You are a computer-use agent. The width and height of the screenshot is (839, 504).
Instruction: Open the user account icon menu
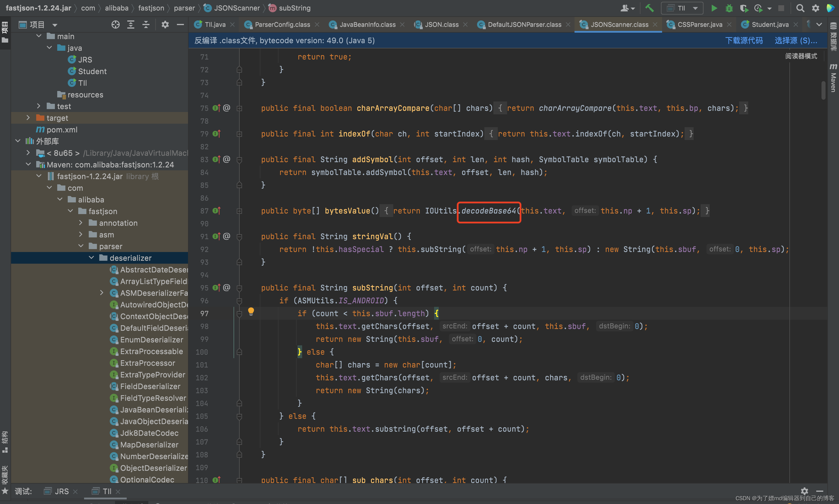[x=627, y=8]
